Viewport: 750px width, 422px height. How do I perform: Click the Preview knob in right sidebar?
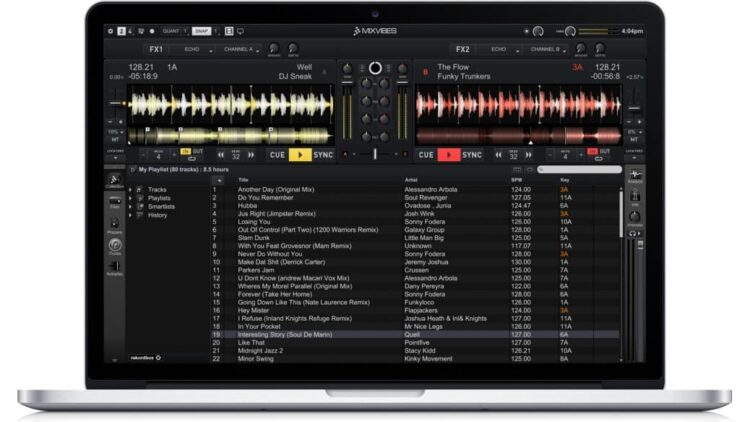pyautogui.click(x=635, y=217)
